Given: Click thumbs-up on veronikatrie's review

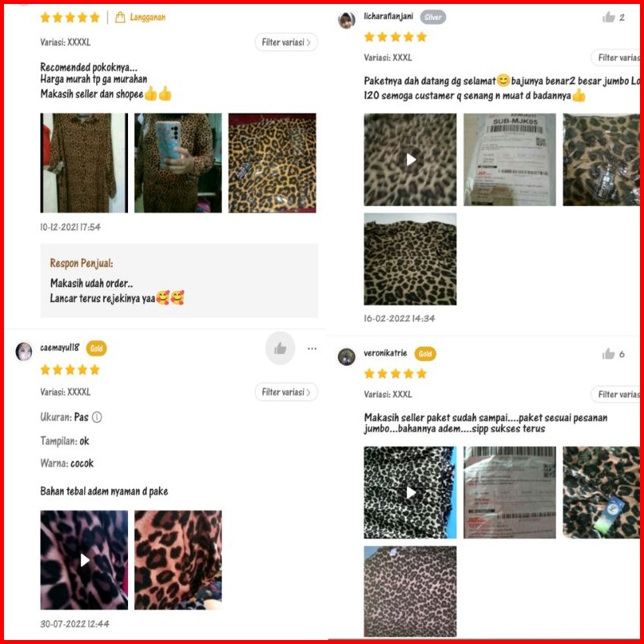Looking at the screenshot, I should pyautogui.click(x=608, y=354).
